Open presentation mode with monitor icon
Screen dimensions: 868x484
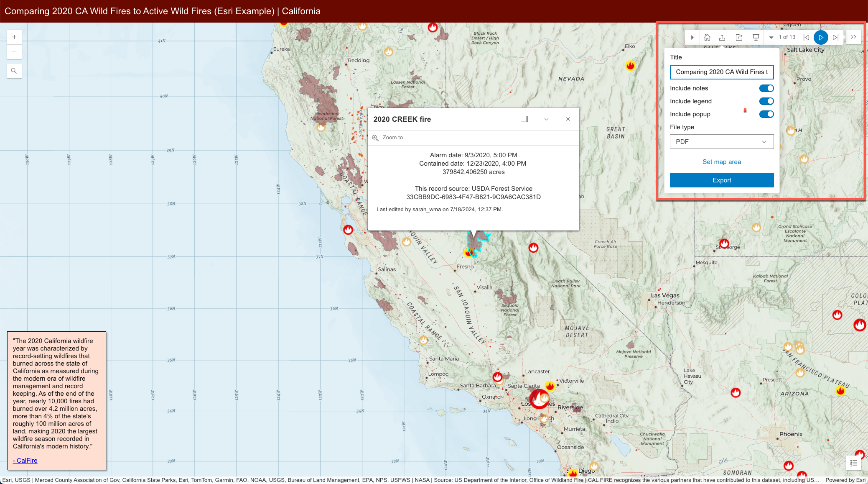(756, 38)
